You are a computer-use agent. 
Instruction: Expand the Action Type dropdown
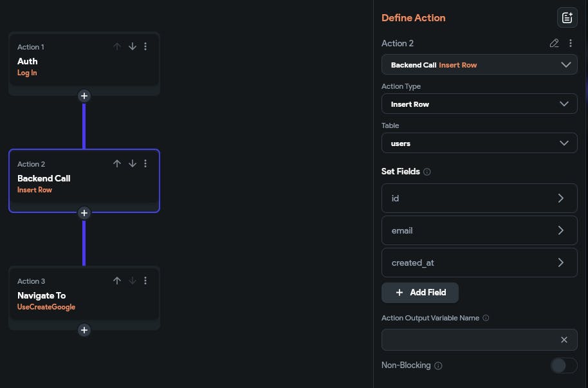coord(479,104)
